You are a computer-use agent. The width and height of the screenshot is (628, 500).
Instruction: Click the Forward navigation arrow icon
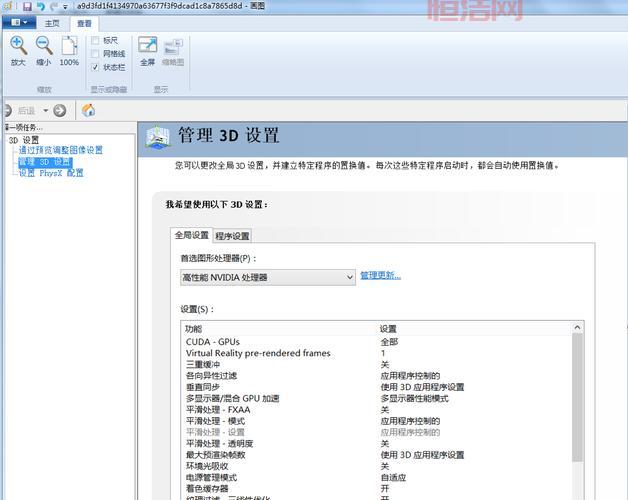coord(60,110)
